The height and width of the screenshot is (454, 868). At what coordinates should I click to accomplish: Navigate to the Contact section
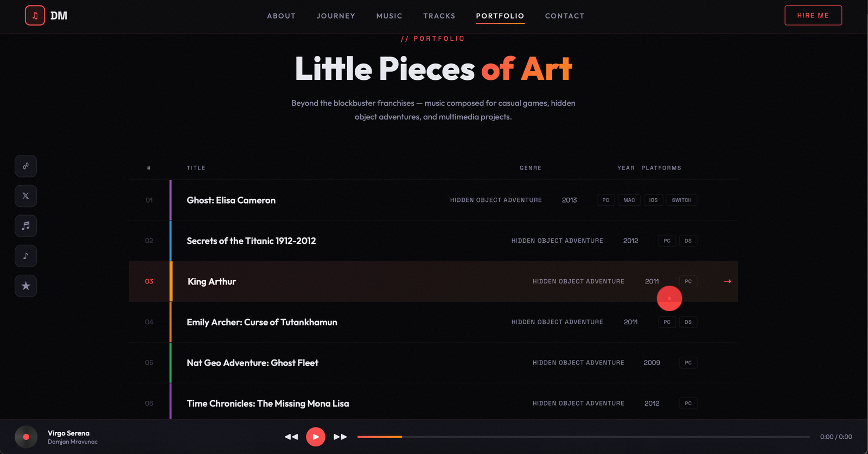pyautogui.click(x=564, y=16)
